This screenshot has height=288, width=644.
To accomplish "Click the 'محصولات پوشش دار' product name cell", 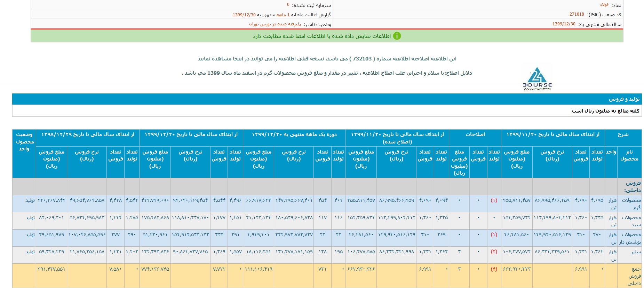I will coord(630,238).
